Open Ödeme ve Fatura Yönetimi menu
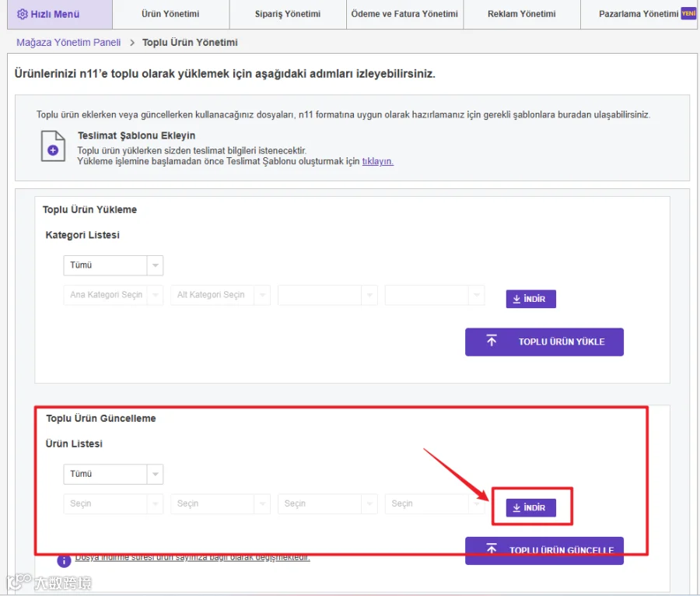The image size is (700, 596). pyautogui.click(x=404, y=14)
